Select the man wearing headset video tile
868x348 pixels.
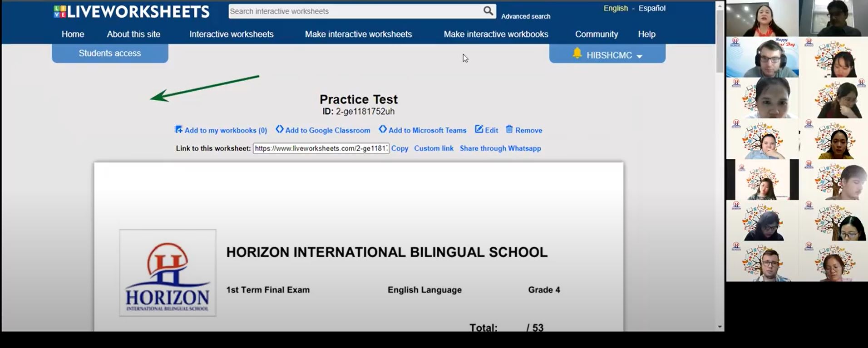762,57
